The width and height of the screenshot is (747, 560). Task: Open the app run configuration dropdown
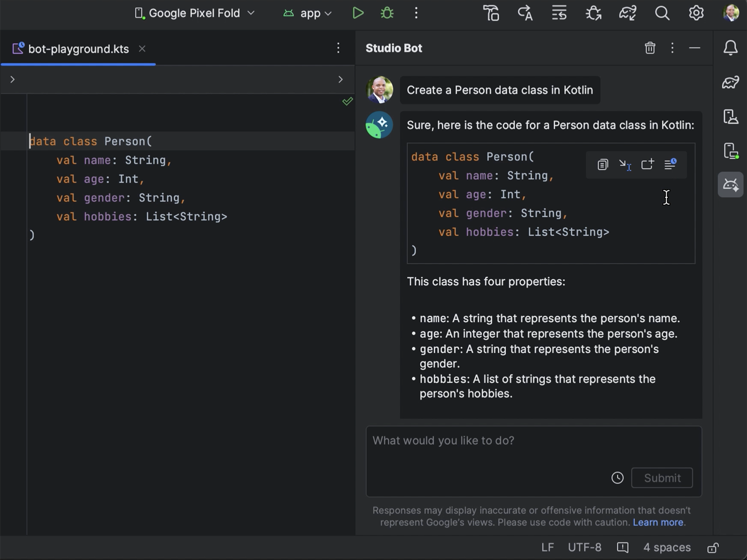308,13
